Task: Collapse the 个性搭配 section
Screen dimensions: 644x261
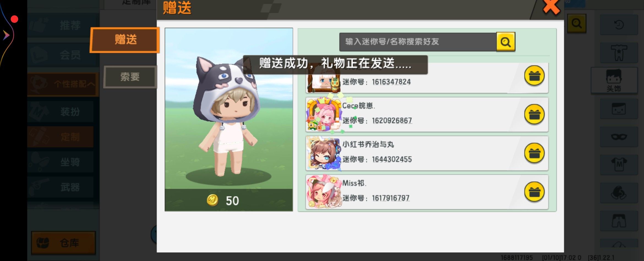Action: pyautogui.click(x=63, y=84)
